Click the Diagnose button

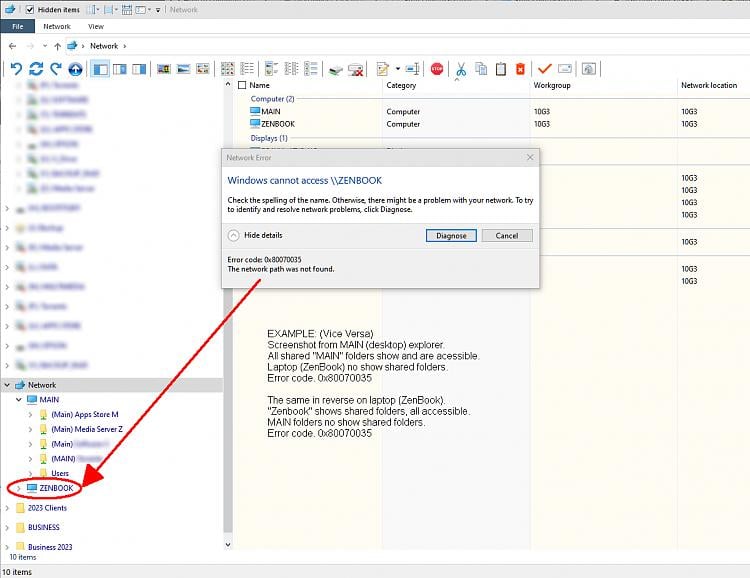(451, 235)
